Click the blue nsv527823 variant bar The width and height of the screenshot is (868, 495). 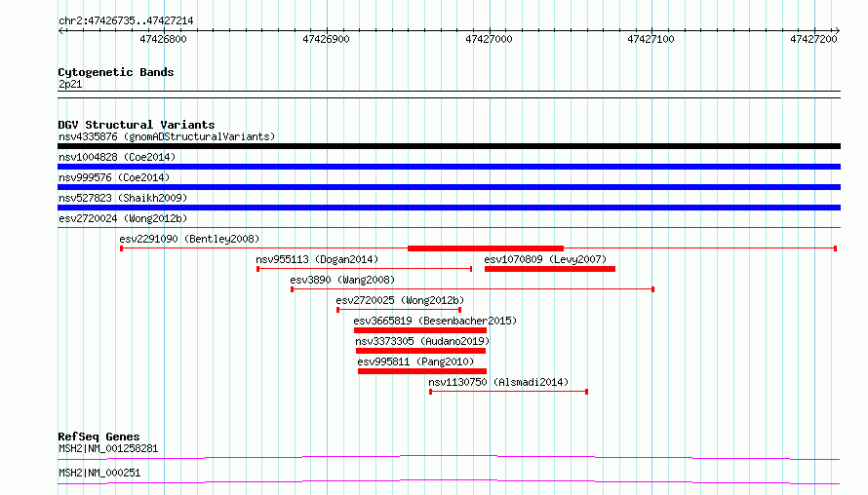449,208
